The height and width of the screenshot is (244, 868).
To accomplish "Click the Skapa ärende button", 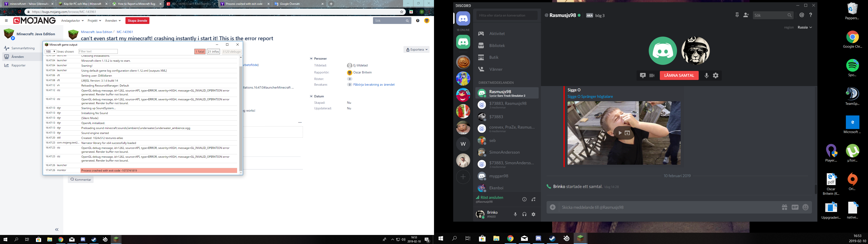I will (137, 21).
